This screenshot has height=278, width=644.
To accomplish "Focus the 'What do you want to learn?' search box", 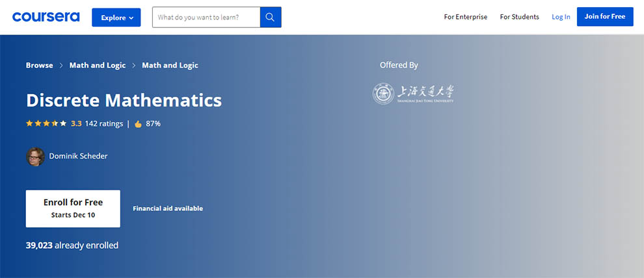I will [206, 18].
